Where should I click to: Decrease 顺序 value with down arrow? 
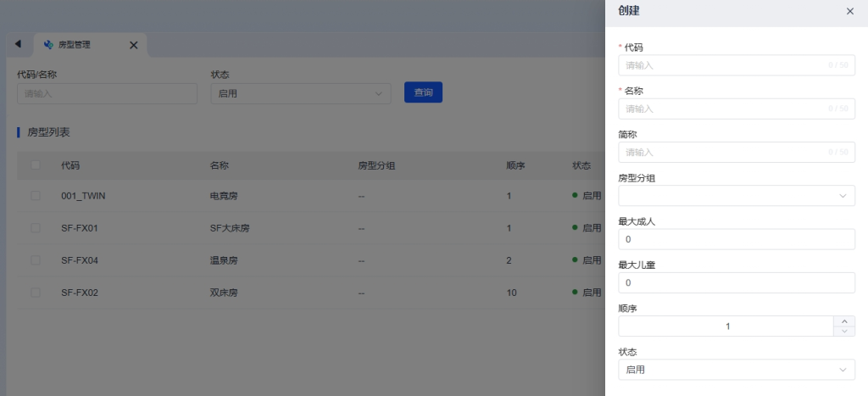pos(844,332)
